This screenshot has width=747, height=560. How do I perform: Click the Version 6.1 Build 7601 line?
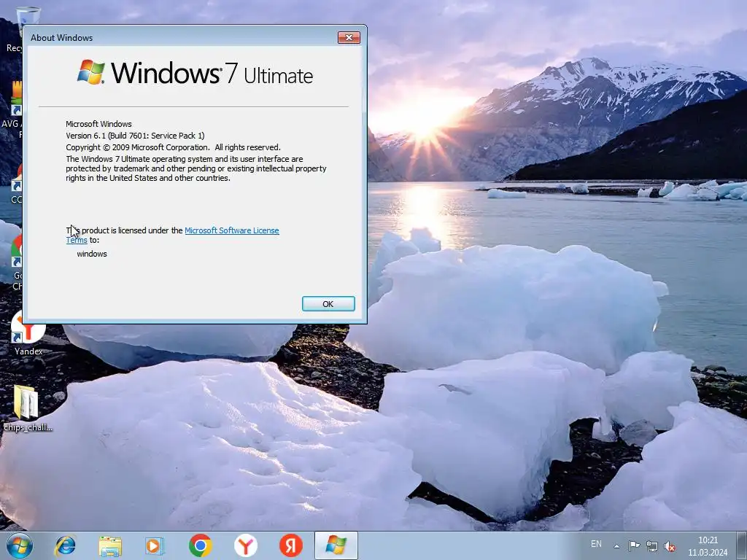(135, 136)
